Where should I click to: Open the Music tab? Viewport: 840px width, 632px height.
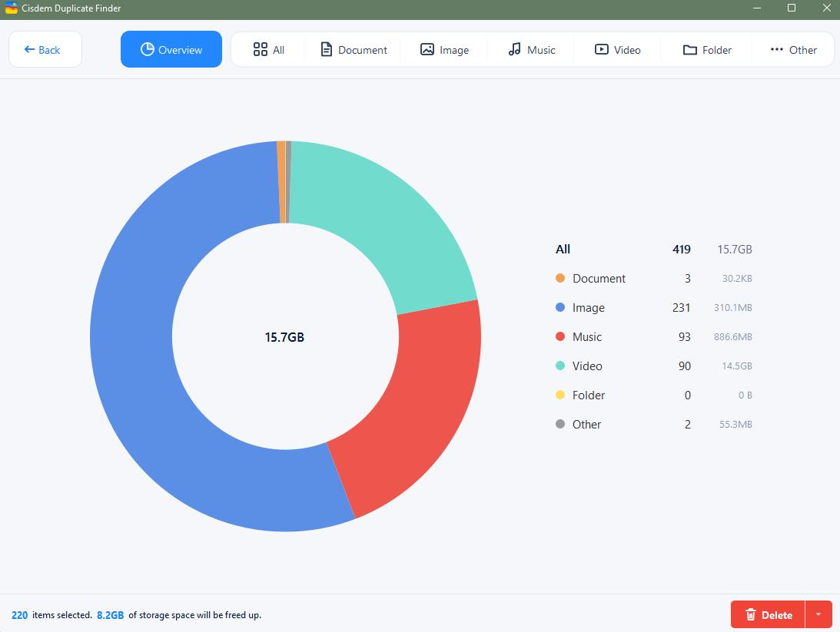click(x=531, y=50)
